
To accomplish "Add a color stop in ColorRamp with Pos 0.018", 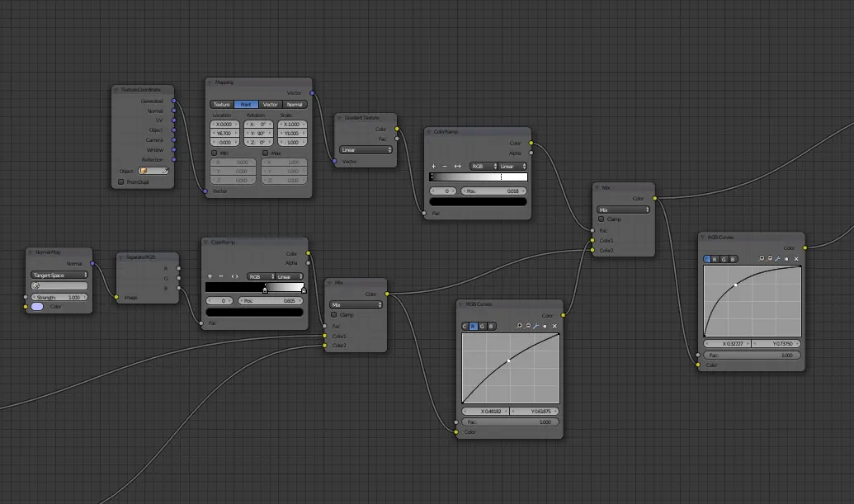I will point(433,166).
